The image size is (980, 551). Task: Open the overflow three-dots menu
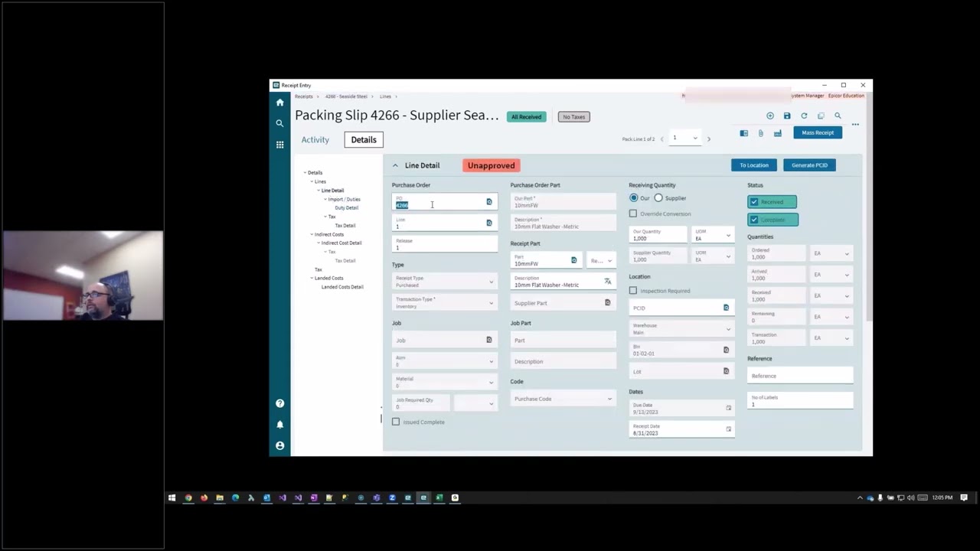tap(855, 124)
